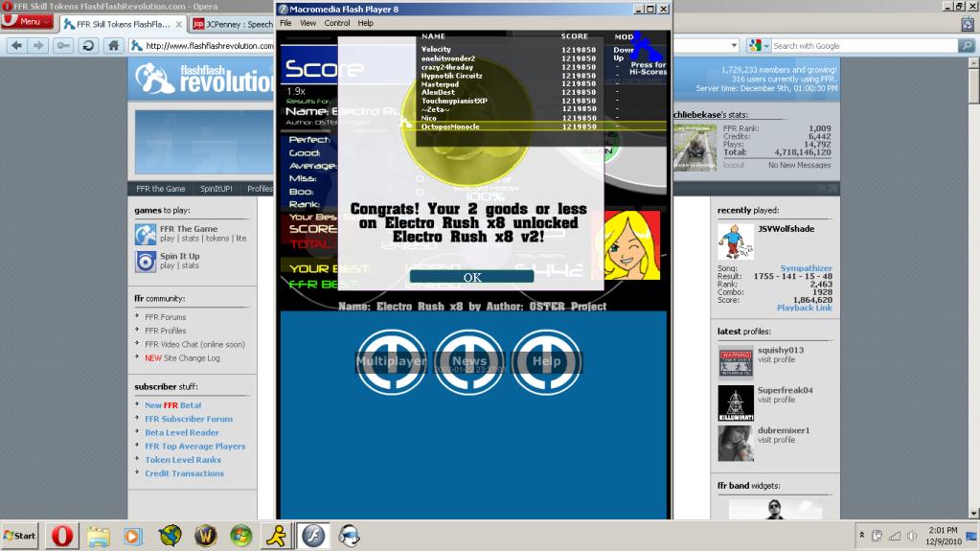Open the Multiplayer round button
Image resolution: width=980 pixels, height=551 pixels.
392,361
